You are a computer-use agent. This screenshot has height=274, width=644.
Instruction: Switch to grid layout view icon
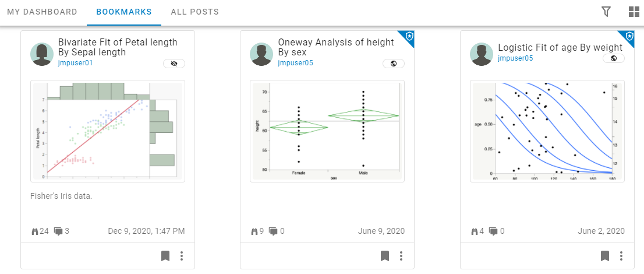click(x=634, y=12)
